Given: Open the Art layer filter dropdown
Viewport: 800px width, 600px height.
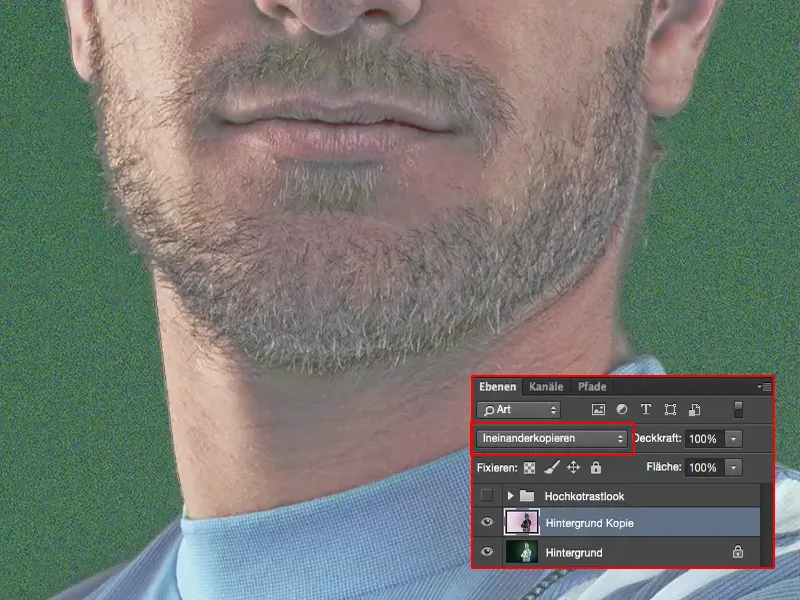Looking at the screenshot, I should (x=519, y=410).
